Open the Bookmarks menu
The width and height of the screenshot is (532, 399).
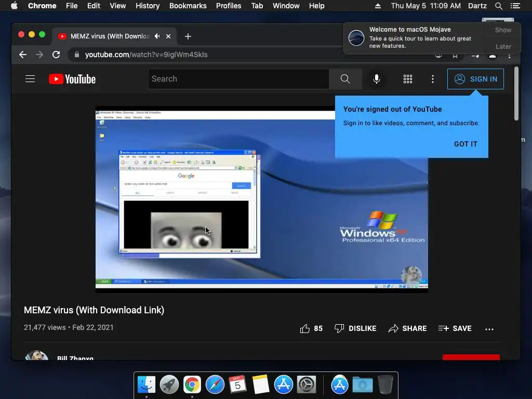(x=188, y=6)
